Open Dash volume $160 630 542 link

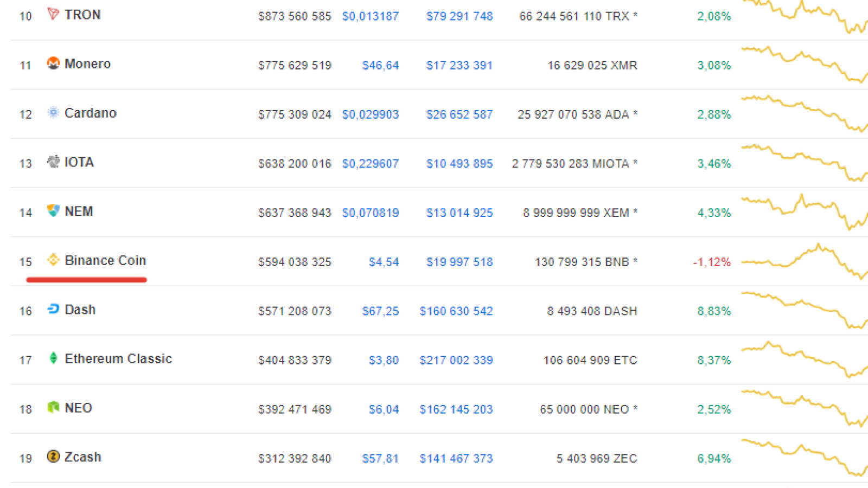[456, 311]
